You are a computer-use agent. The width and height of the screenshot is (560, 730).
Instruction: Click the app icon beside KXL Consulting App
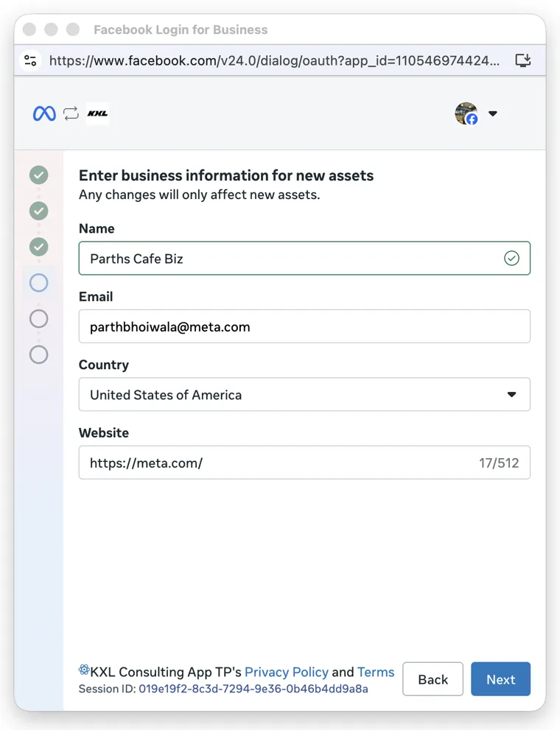tap(84, 670)
